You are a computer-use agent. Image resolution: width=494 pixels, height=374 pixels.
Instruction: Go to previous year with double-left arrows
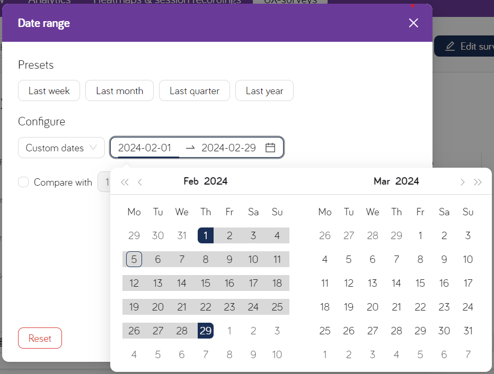click(125, 182)
